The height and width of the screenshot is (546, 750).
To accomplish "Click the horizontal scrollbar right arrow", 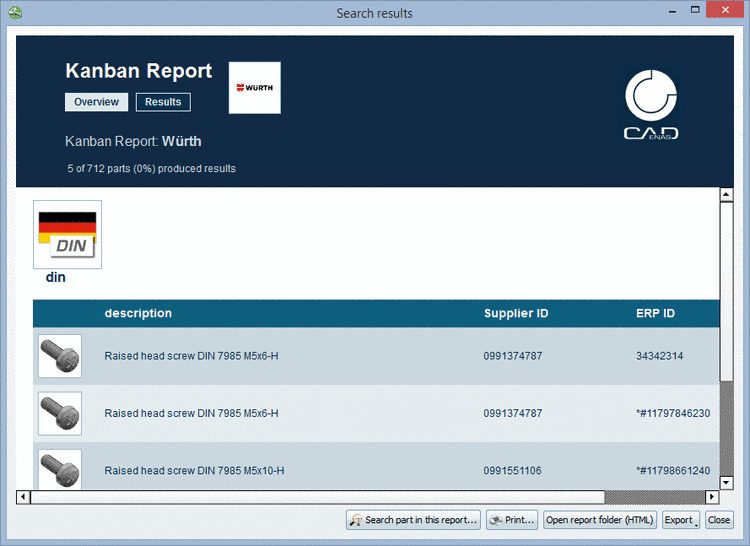I will (712, 497).
